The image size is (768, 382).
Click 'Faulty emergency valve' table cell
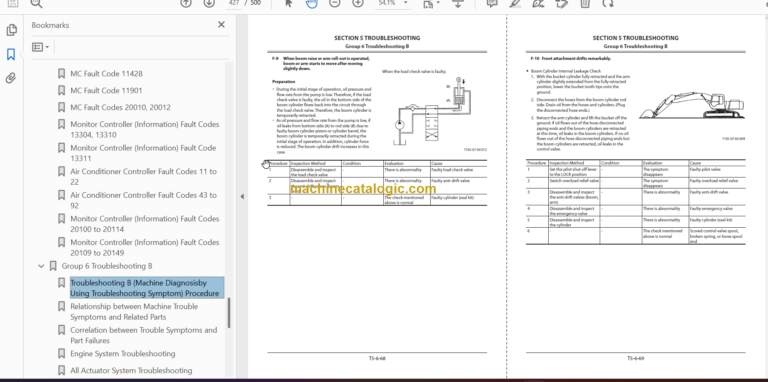coord(717,211)
